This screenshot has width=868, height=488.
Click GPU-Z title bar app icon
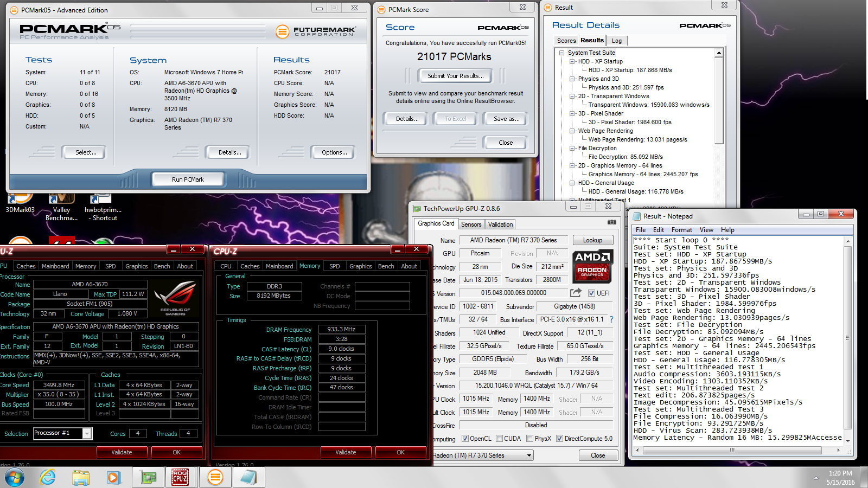click(417, 209)
